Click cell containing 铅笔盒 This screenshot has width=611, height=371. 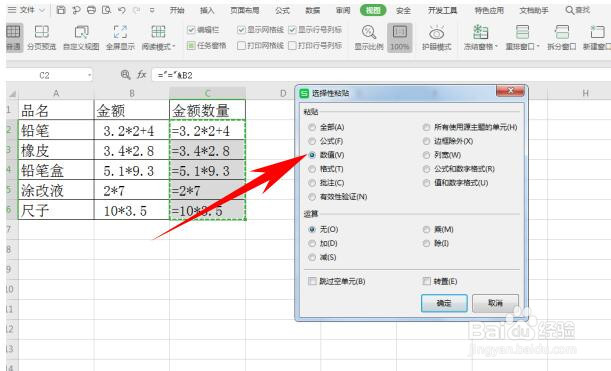56,170
